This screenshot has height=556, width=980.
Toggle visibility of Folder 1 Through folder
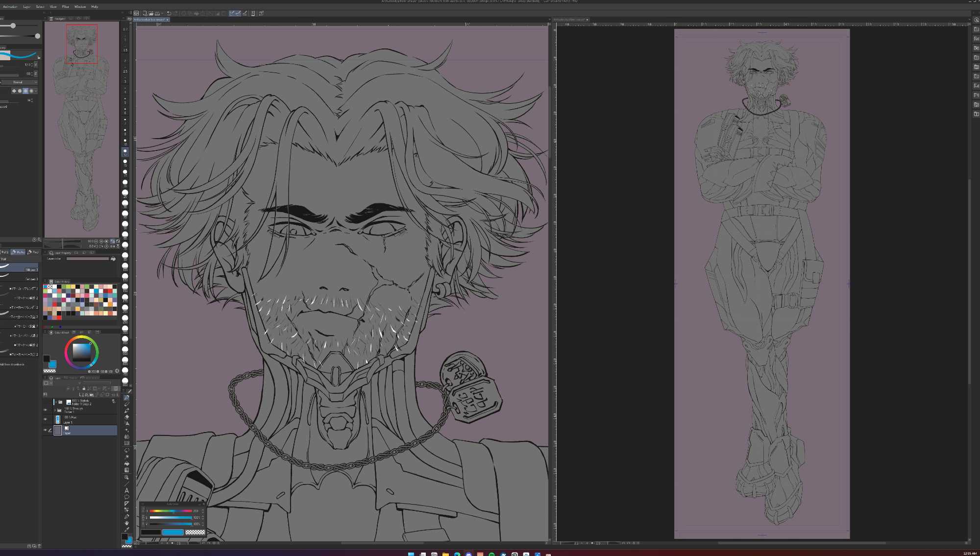pos(46,410)
